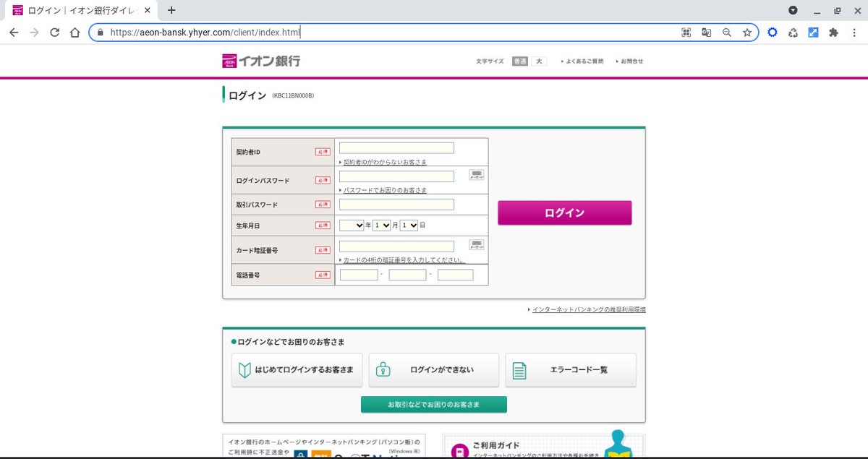Viewport: 868px width, 459px height.
Task: Click the padlock icon for ログインができない
Action: pos(384,369)
